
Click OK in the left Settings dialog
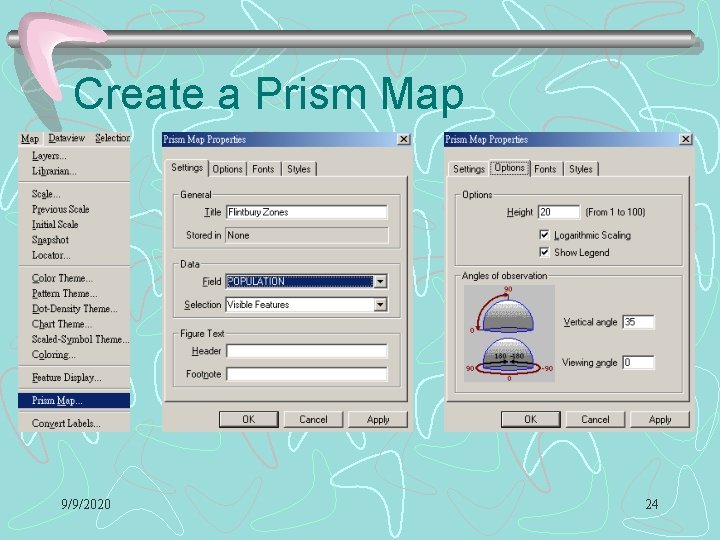click(248, 419)
